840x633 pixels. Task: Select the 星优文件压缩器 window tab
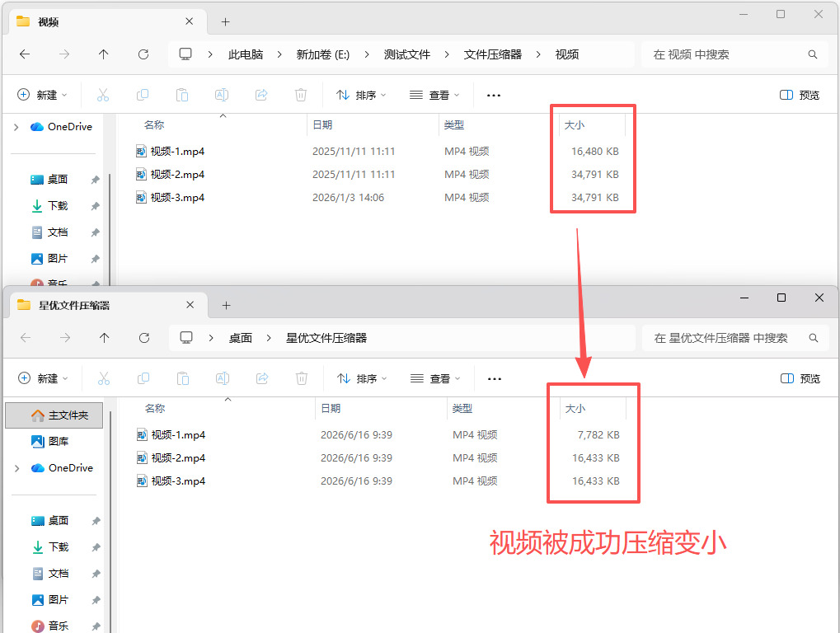[107, 305]
